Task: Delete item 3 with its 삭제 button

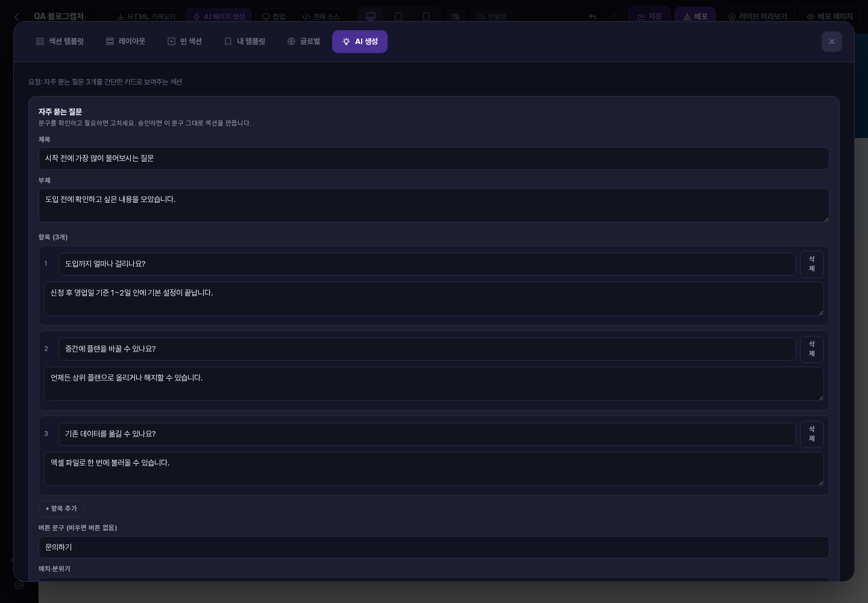Action: pyautogui.click(x=812, y=434)
